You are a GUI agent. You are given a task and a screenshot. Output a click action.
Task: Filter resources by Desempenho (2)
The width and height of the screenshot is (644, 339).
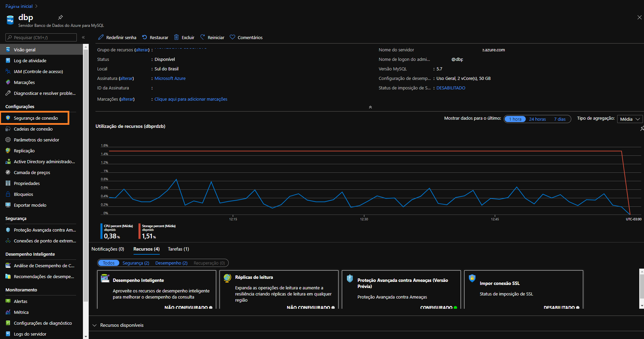point(171,263)
